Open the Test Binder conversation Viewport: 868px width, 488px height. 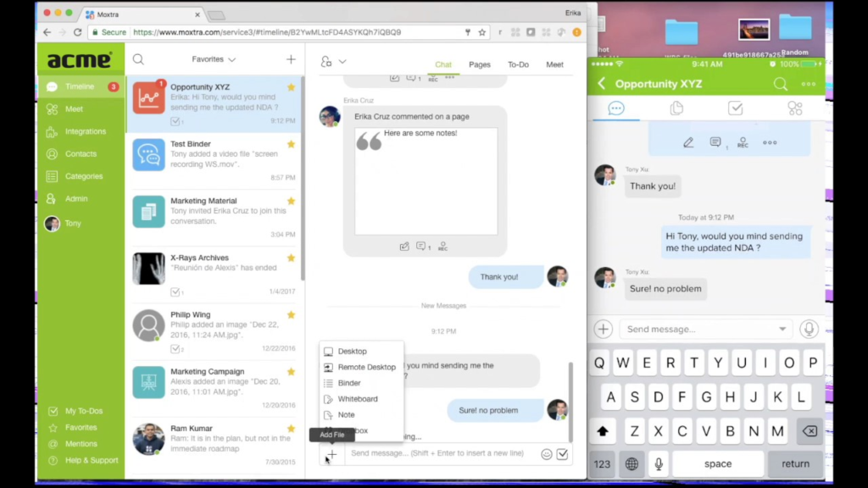[x=214, y=160]
